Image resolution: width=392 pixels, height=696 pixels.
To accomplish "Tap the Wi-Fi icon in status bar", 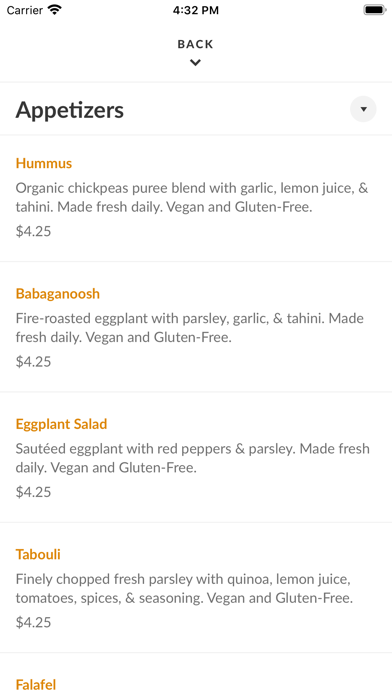I will pos(55,10).
